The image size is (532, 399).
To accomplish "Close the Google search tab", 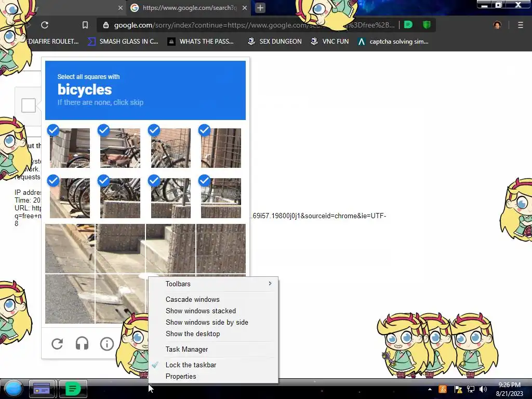I will [245, 7].
